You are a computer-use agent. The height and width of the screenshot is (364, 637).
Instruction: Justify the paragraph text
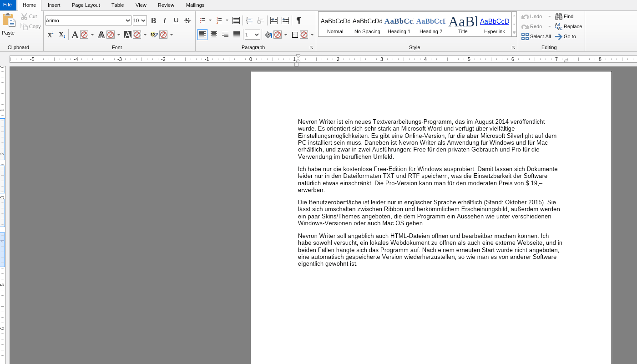tap(237, 35)
